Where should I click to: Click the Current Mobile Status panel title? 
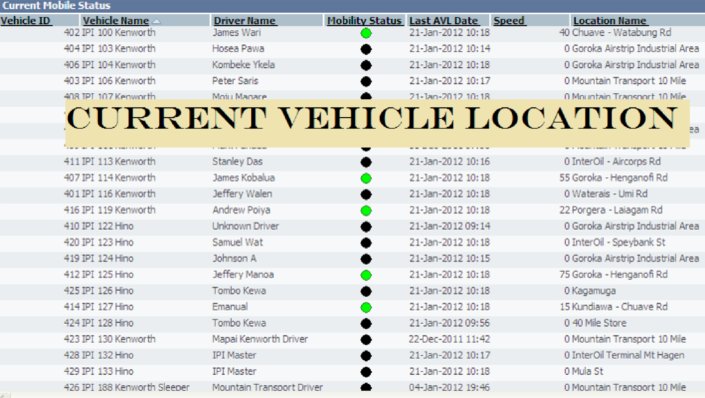pyautogui.click(x=57, y=6)
